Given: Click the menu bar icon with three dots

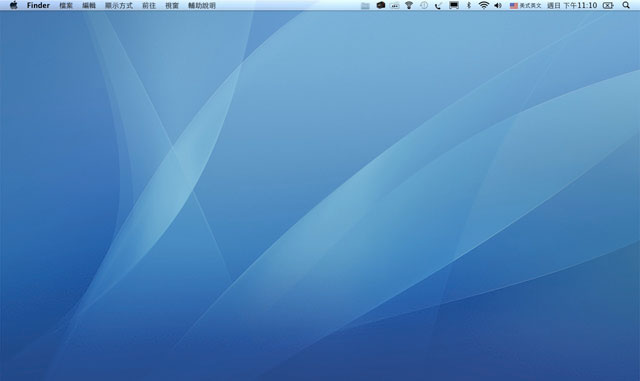Looking at the screenshot, I should click(395, 6).
